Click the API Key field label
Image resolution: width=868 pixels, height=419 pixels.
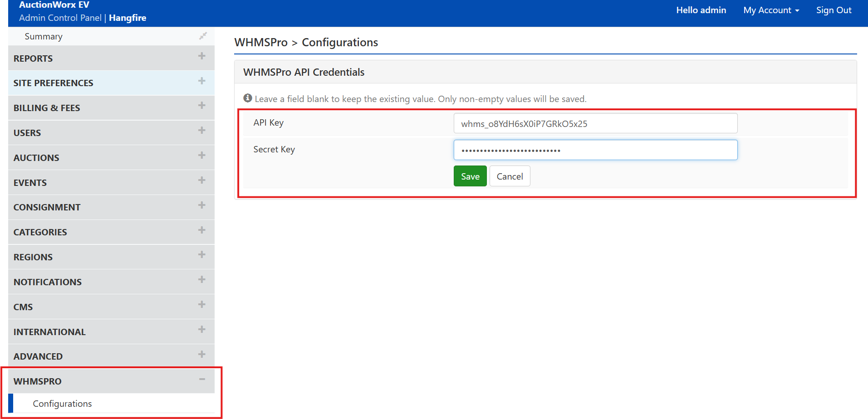[269, 122]
